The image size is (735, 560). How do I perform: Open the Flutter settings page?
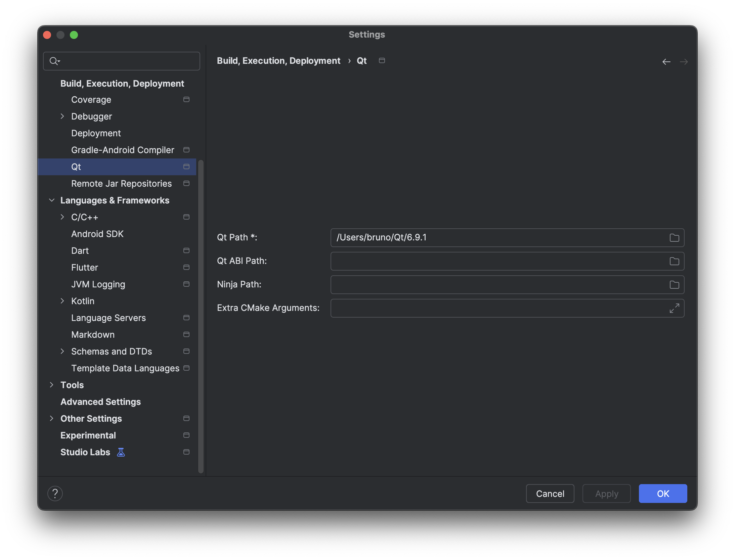[x=85, y=268]
